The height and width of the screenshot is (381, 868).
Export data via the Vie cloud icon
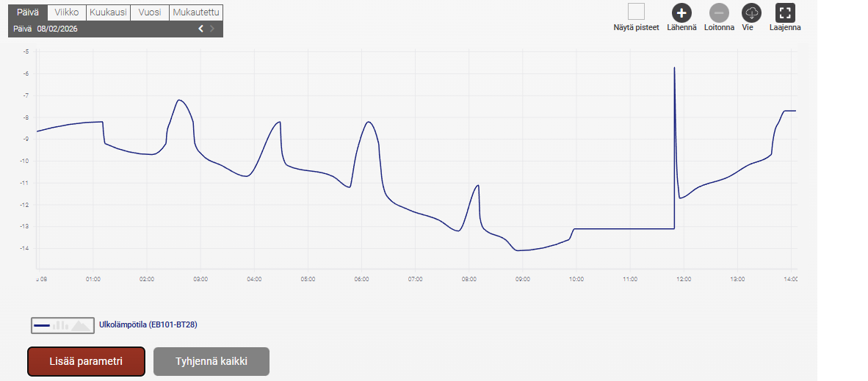click(x=751, y=12)
